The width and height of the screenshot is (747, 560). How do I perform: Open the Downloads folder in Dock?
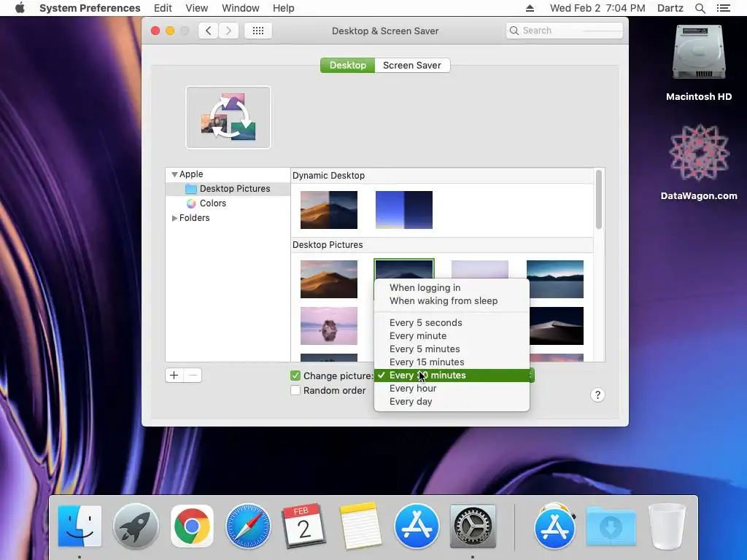(611, 526)
